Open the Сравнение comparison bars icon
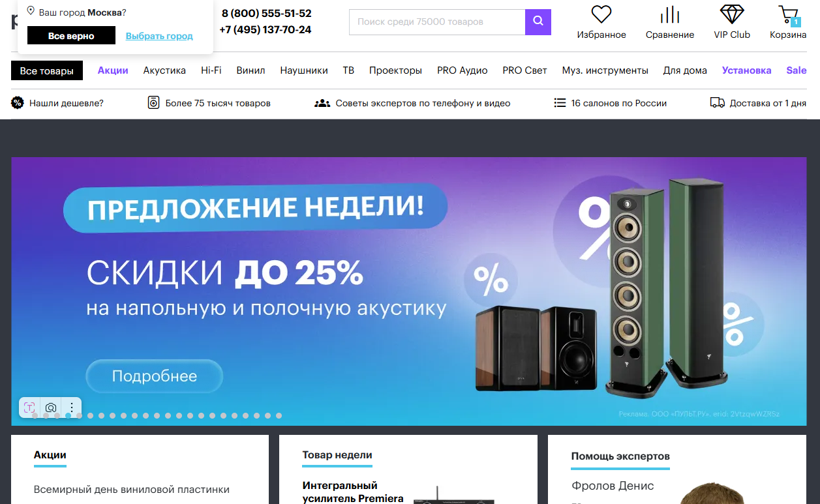Screen dimensions: 820x504 [670, 14]
